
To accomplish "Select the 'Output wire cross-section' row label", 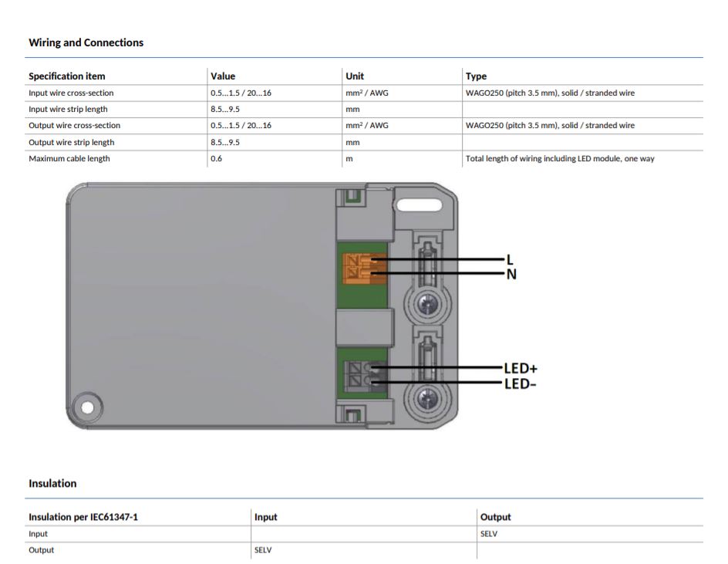I will 74,126.
